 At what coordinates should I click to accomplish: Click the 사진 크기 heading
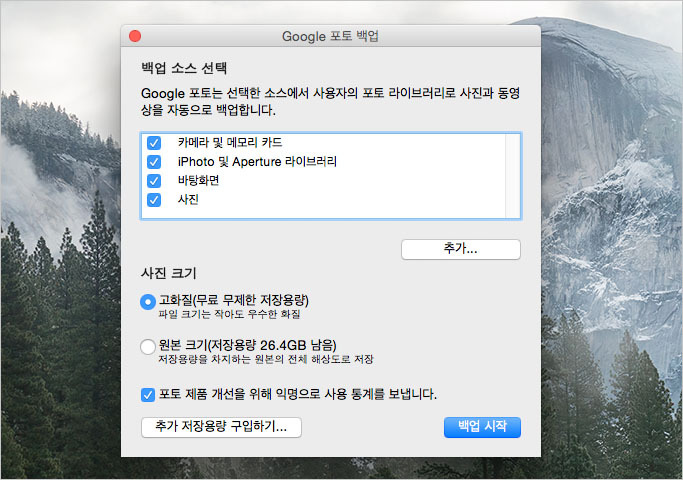click(x=169, y=273)
